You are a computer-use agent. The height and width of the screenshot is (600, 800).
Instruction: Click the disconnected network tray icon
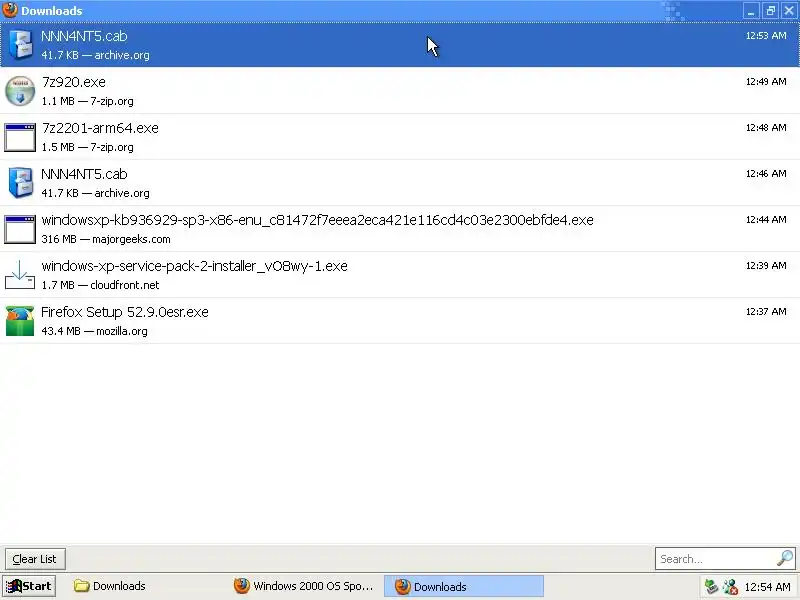click(x=730, y=587)
